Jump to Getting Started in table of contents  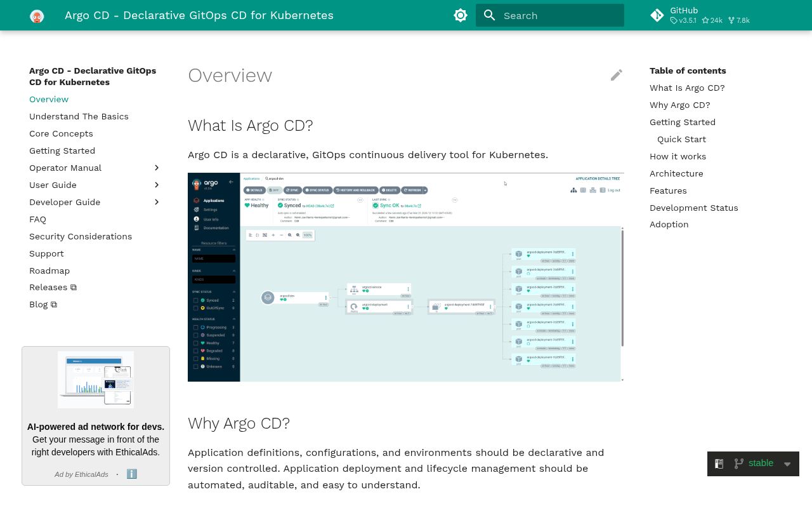[682, 122]
